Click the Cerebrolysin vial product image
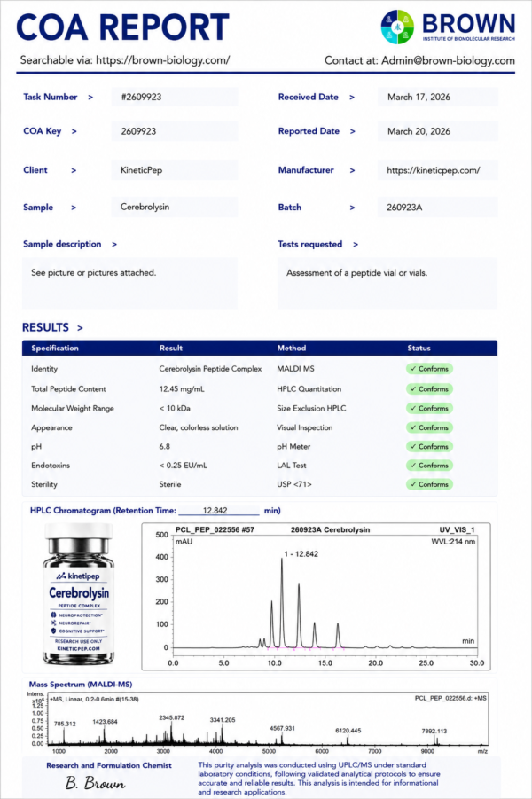The width and height of the screenshot is (532, 799). (x=79, y=595)
